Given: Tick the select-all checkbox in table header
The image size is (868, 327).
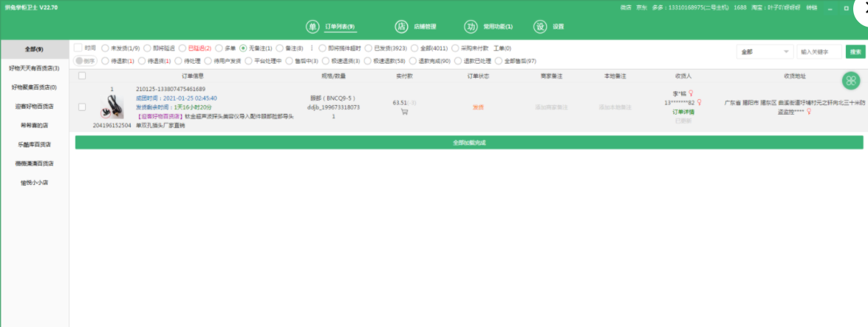Looking at the screenshot, I should [x=82, y=75].
